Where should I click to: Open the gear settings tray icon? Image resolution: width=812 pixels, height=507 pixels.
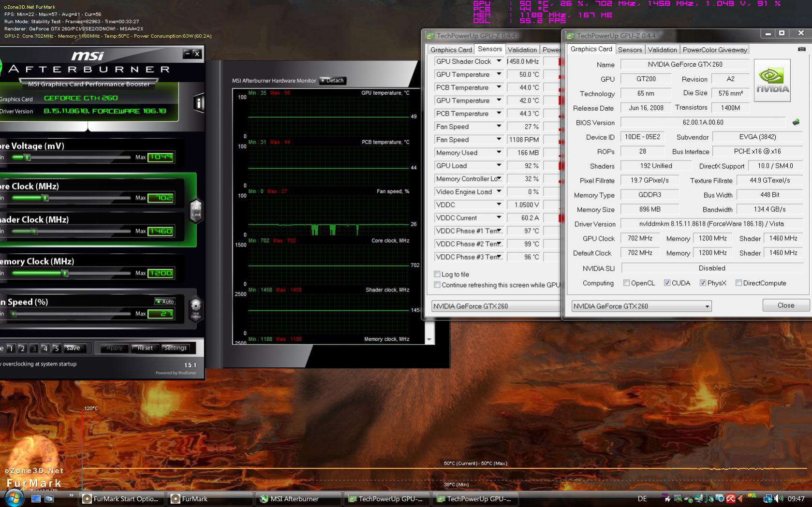click(x=720, y=498)
